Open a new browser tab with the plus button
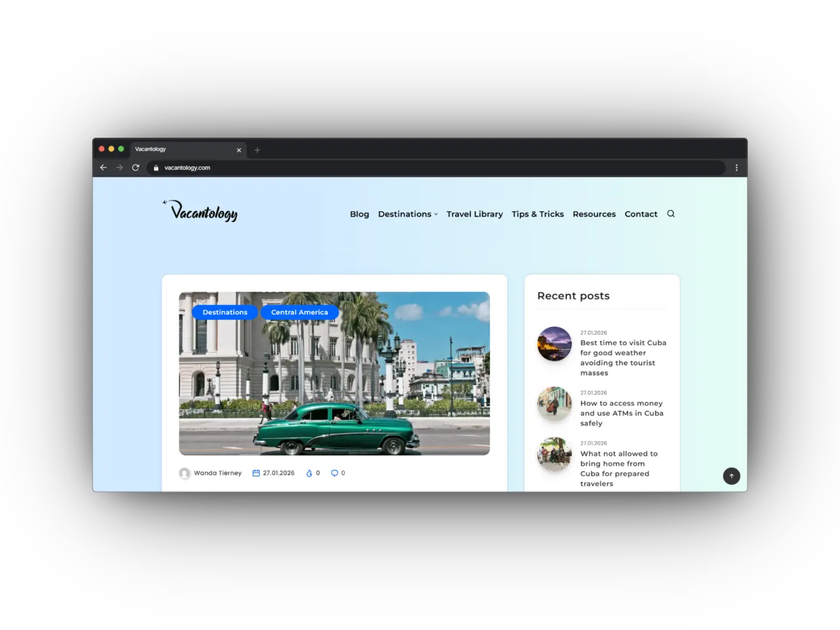The width and height of the screenshot is (840, 630). tap(257, 150)
